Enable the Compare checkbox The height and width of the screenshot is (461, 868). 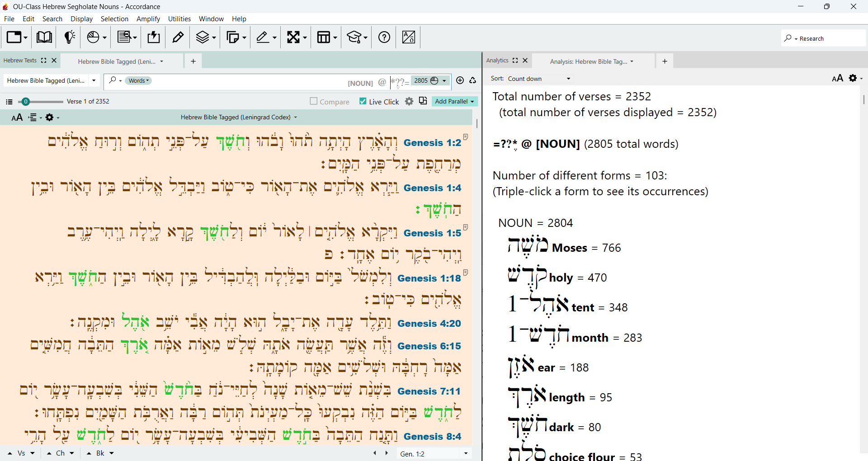(313, 101)
